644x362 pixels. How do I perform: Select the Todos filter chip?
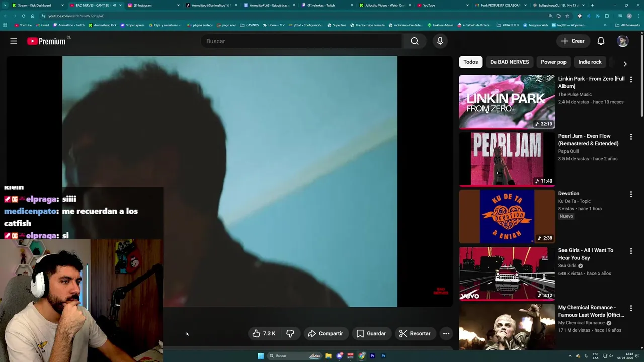[471, 62]
